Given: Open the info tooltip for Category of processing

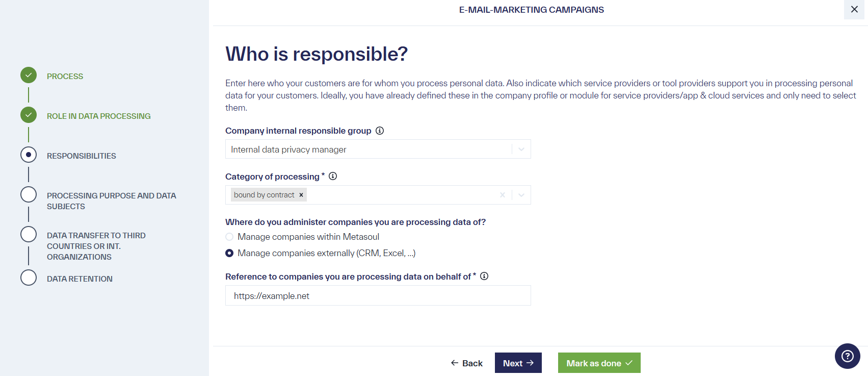Looking at the screenshot, I should click(x=333, y=176).
